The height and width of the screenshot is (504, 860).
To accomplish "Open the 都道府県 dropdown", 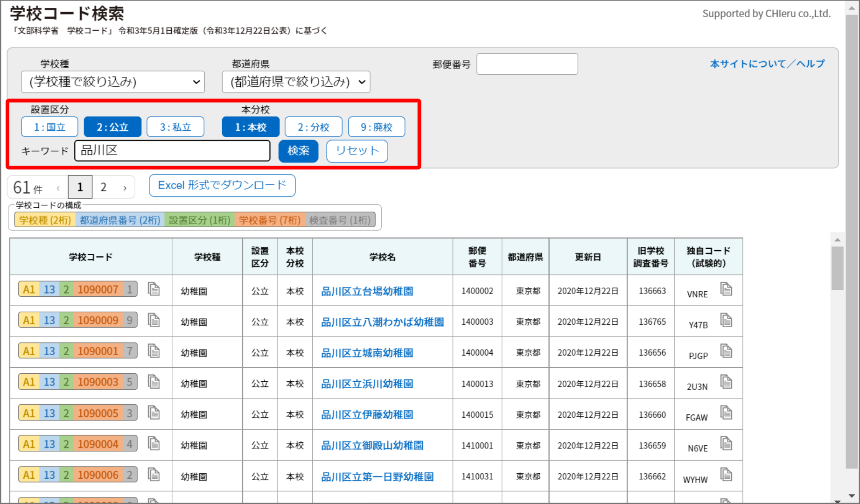I will pyautogui.click(x=296, y=82).
